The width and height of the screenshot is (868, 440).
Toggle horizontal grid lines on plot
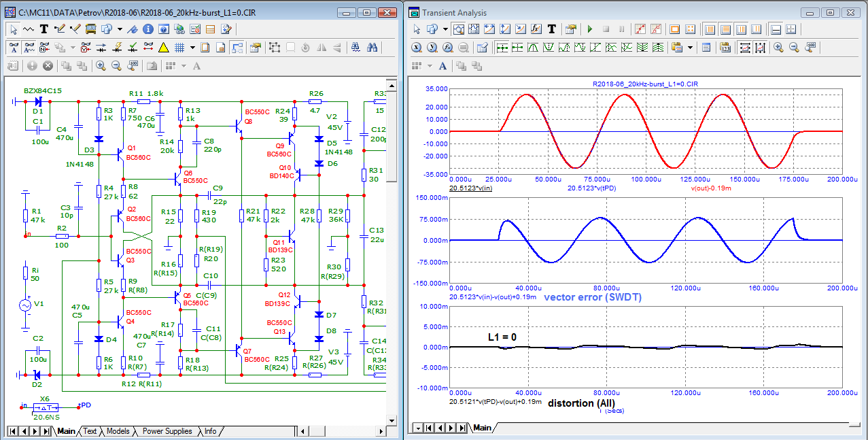pos(725,29)
